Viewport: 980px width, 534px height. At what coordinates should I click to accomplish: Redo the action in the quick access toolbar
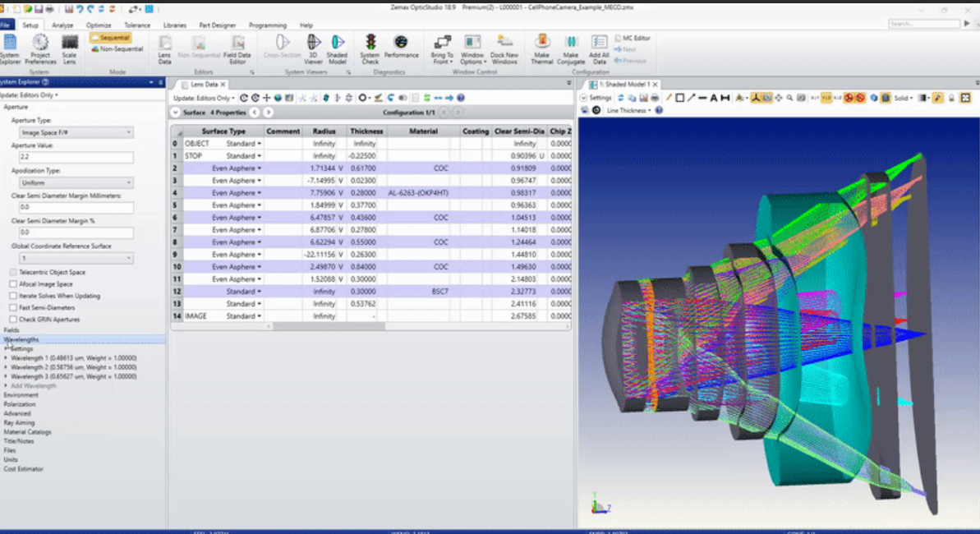pos(90,9)
